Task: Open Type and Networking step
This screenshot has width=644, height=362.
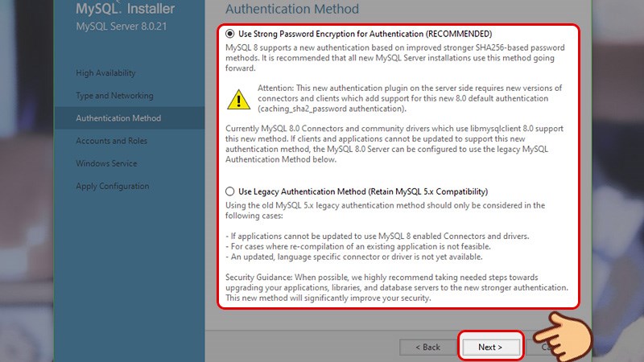Action: [x=114, y=96]
